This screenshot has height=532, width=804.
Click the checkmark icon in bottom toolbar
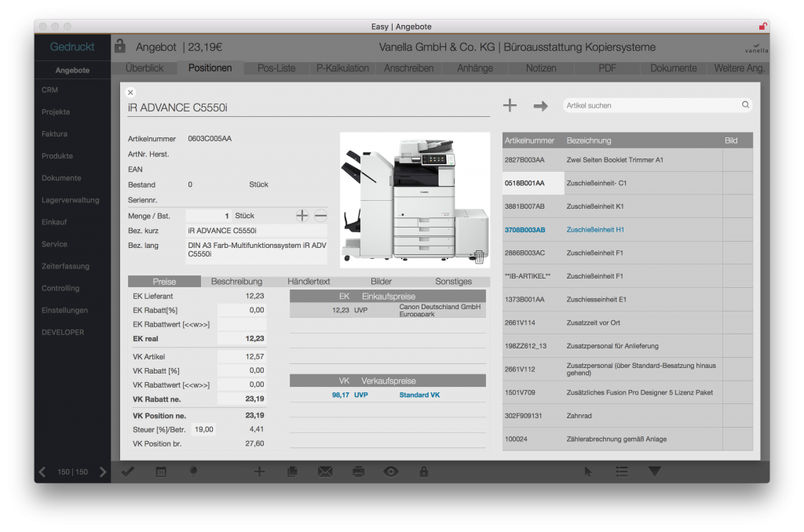[128, 472]
